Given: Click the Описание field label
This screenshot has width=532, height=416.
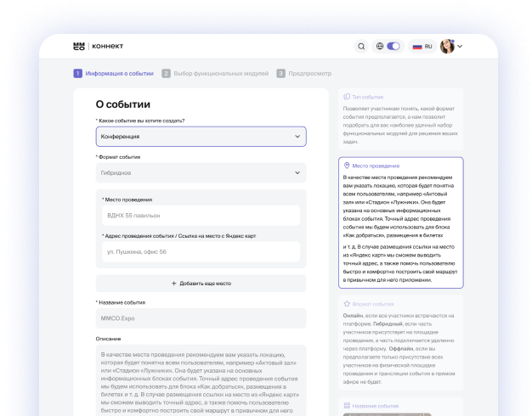Looking at the screenshot, I should pyautogui.click(x=108, y=339).
